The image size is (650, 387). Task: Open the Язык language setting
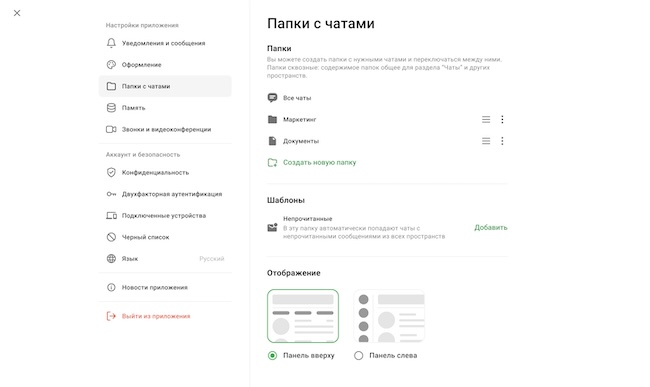coord(165,259)
